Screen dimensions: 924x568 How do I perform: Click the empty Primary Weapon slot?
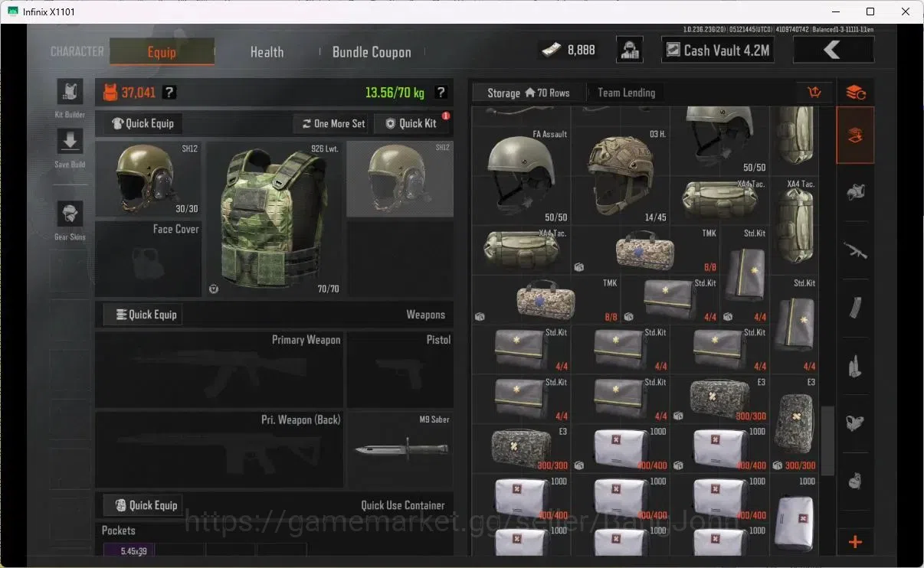click(219, 370)
